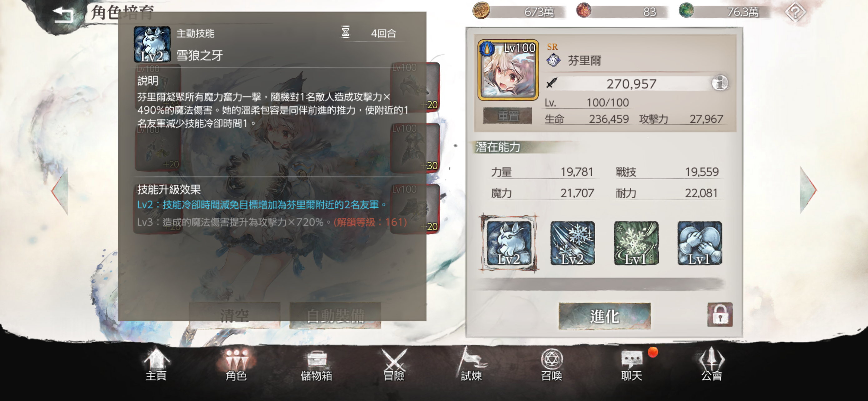Open the 召喚 summon tab

click(x=551, y=365)
